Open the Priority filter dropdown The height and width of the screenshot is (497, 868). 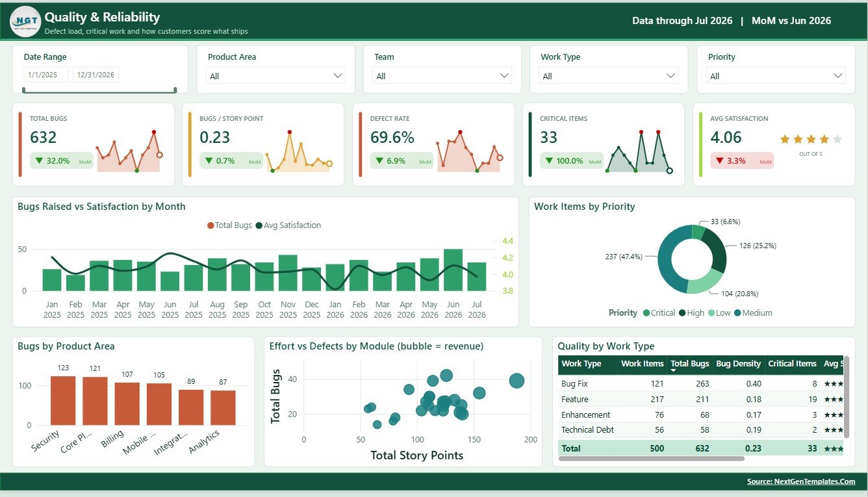(x=776, y=76)
